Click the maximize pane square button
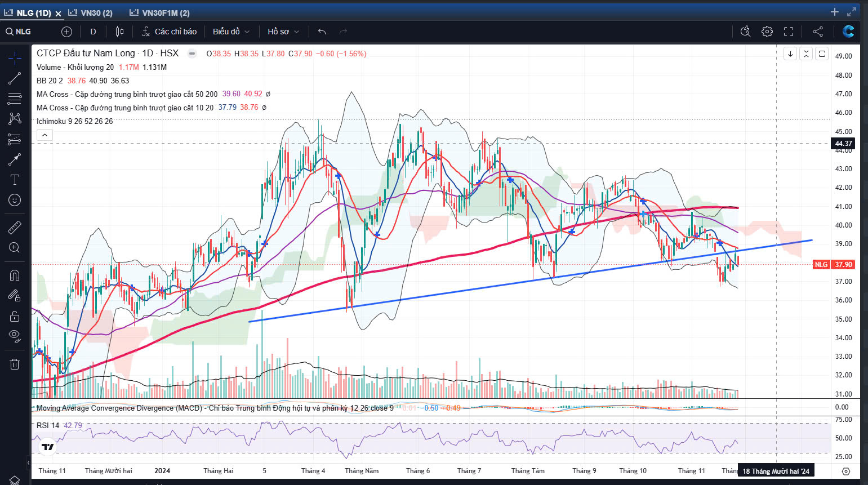 [822, 54]
